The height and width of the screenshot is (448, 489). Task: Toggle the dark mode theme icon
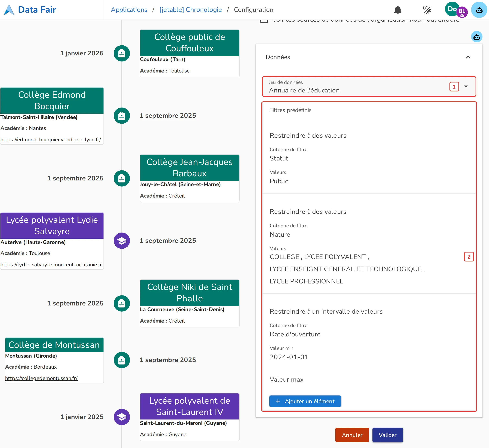(x=427, y=10)
